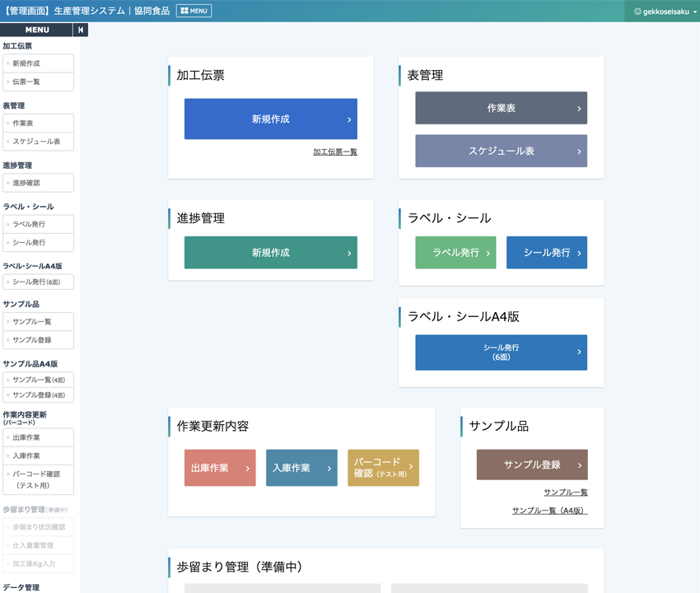Click the シール発行（6面） card button
700x593 pixels.
[501, 353]
